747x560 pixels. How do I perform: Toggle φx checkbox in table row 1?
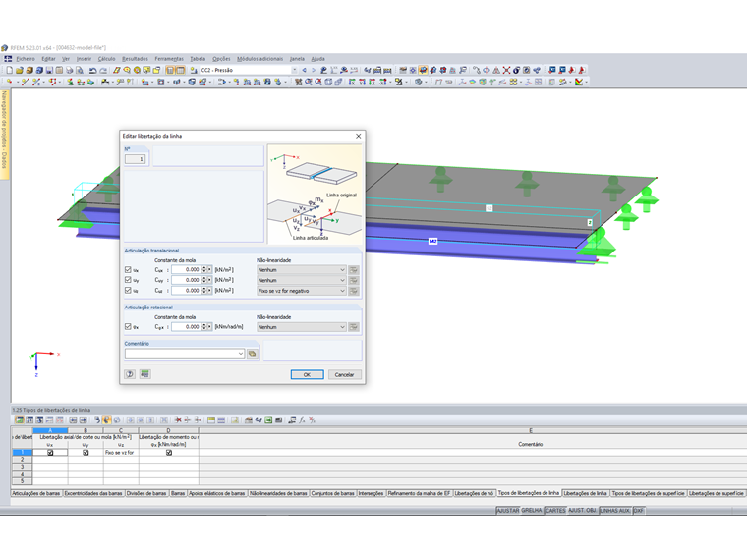click(x=169, y=453)
